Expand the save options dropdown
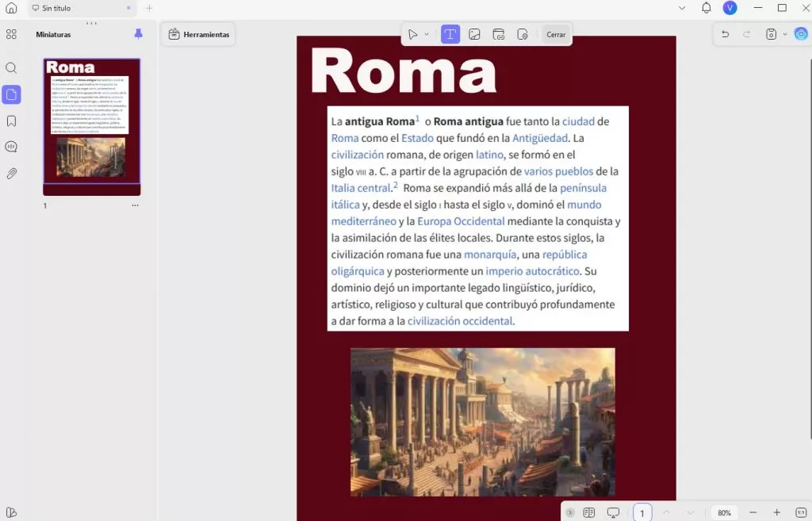812x521 pixels. (784, 34)
